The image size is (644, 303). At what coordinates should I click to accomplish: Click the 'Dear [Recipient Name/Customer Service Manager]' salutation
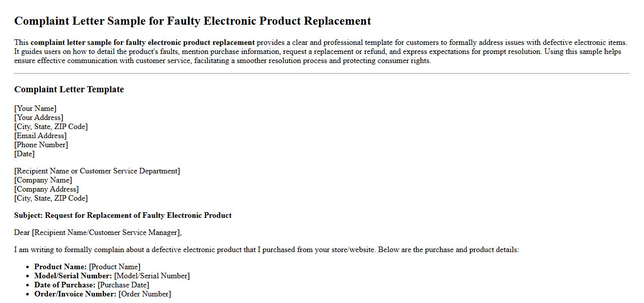click(98, 232)
